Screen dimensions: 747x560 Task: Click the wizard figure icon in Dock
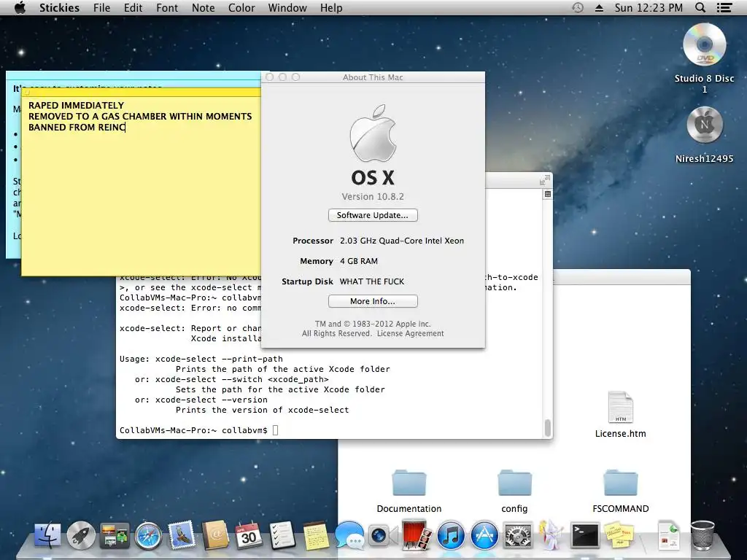[551, 535]
